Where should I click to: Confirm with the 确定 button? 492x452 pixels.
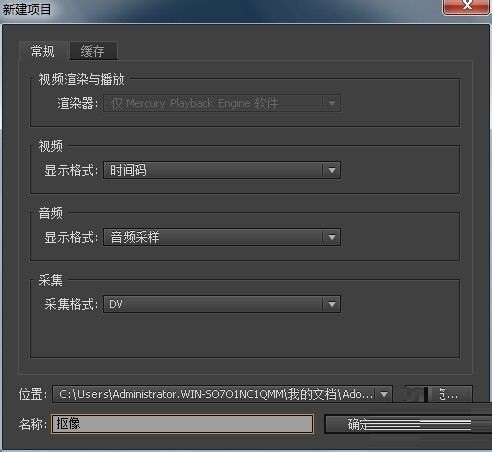pos(408,424)
